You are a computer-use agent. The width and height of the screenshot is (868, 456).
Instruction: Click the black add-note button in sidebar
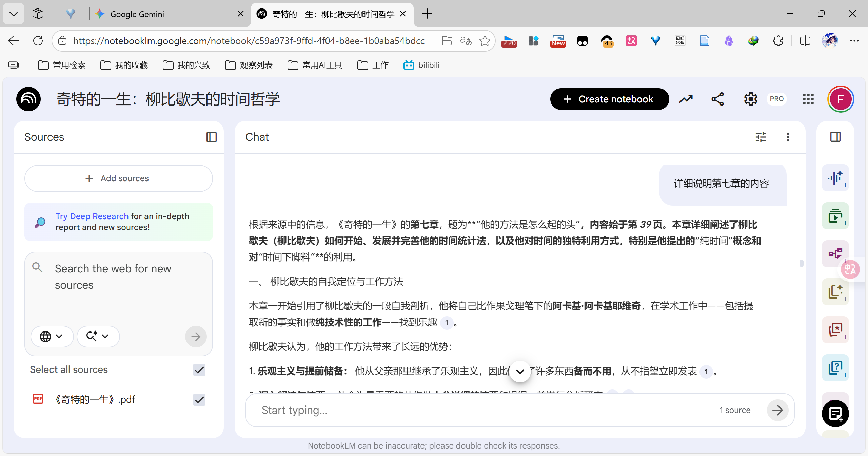click(x=835, y=413)
